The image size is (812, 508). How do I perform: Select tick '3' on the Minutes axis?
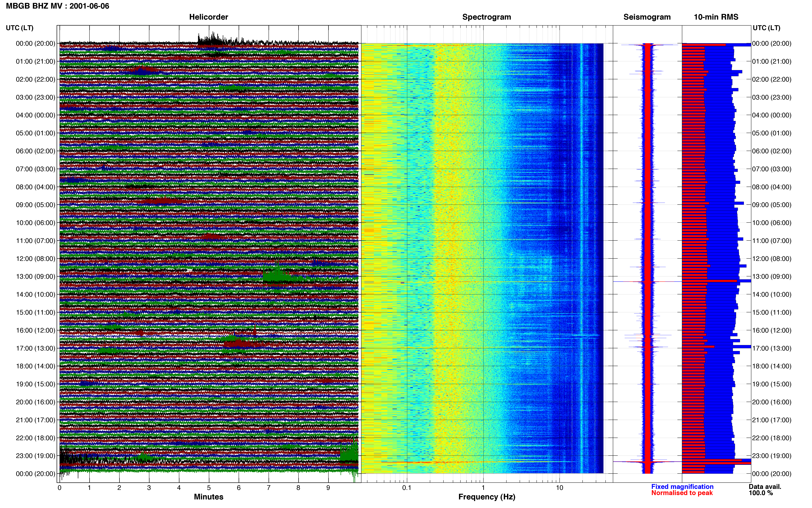point(149,488)
